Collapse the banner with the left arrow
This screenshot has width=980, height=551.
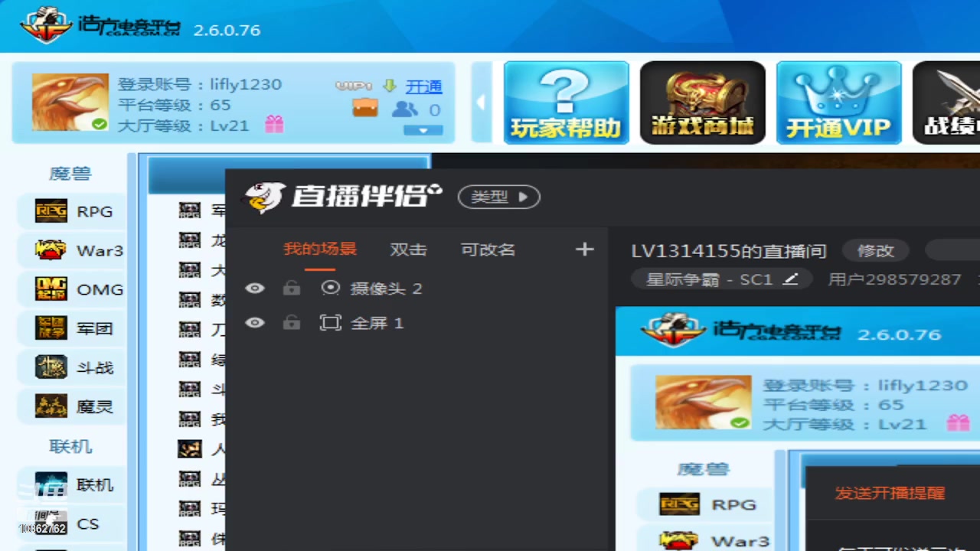click(481, 102)
